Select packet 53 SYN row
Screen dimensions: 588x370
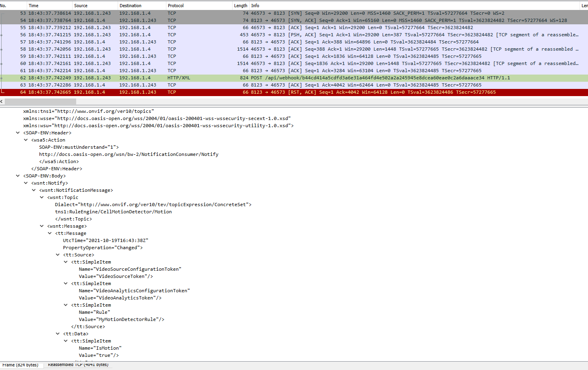(x=294, y=13)
